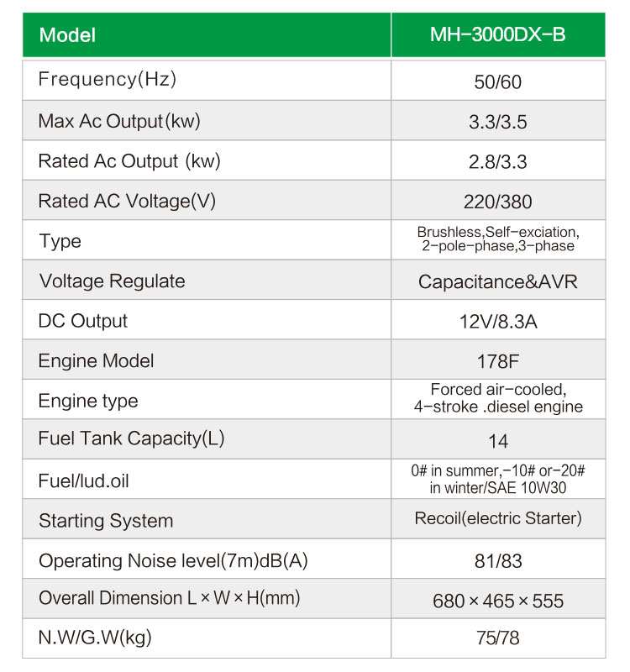
Task: Click the Frequency(Hz) row label
Action: pos(108,79)
